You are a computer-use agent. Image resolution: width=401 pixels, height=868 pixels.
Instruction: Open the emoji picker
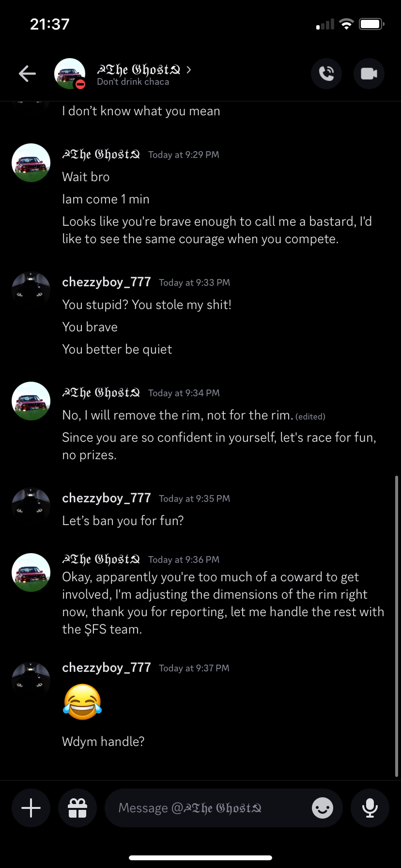(323, 808)
